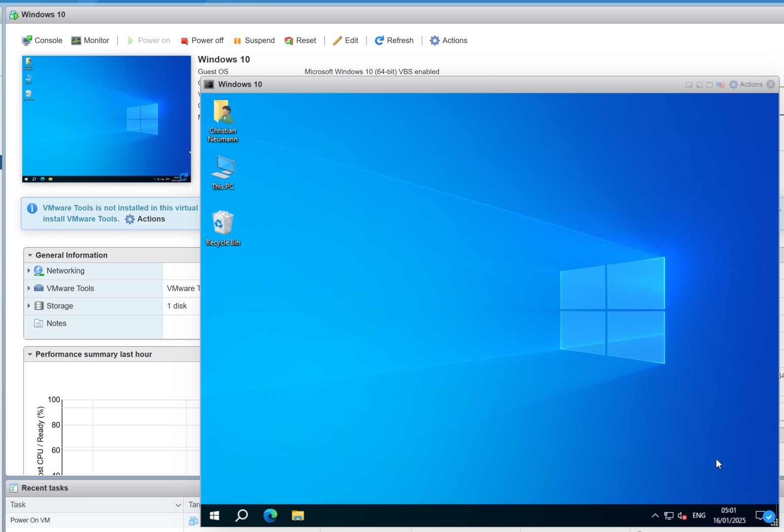Click the first window-size icon in console title bar
784x532 pixels.
[x=689, y=85]
